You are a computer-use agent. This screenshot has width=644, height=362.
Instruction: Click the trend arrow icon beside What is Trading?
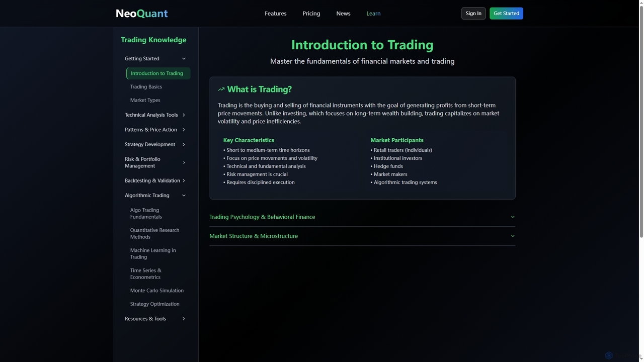click(x=221, y=89)
